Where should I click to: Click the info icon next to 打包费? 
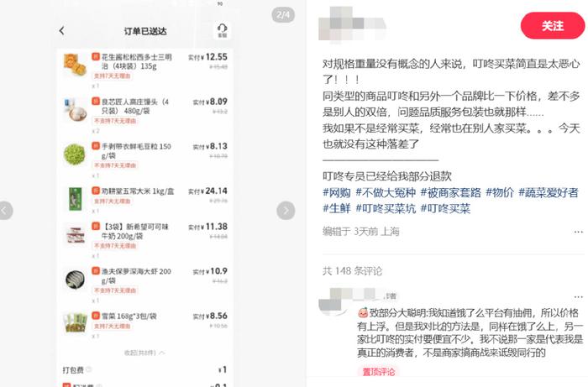[x=89, y=369]
